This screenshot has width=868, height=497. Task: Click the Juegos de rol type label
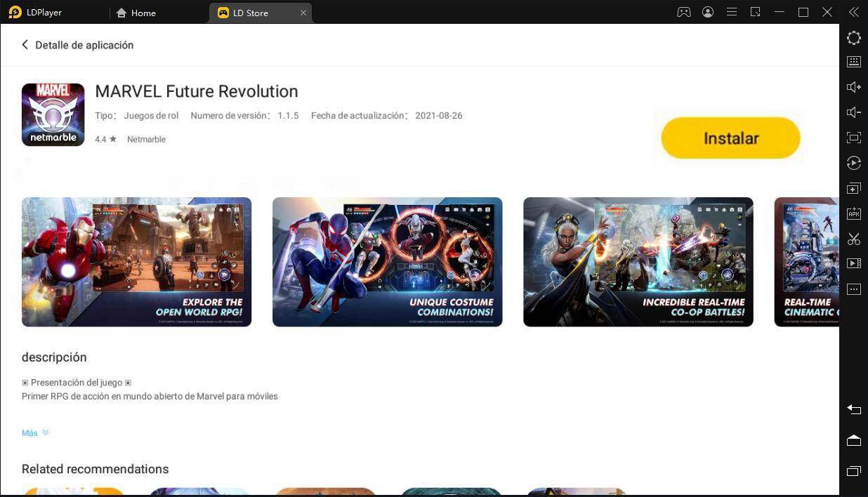pyautogui.click(x=151, y=116)
